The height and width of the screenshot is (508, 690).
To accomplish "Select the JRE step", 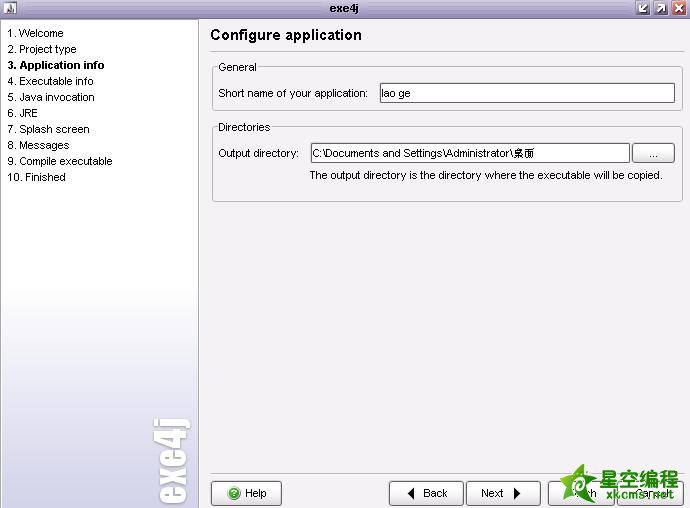I will coord(22,113).
